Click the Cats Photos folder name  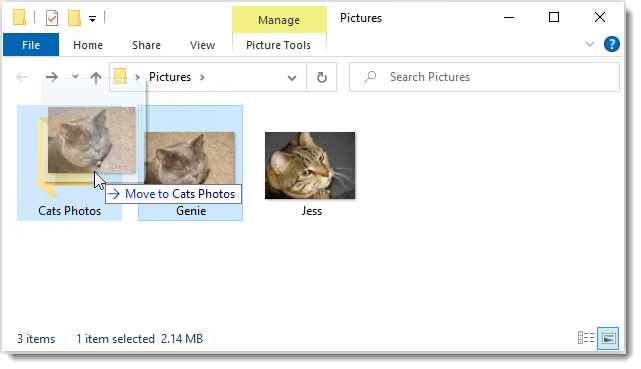coord(69,211)
